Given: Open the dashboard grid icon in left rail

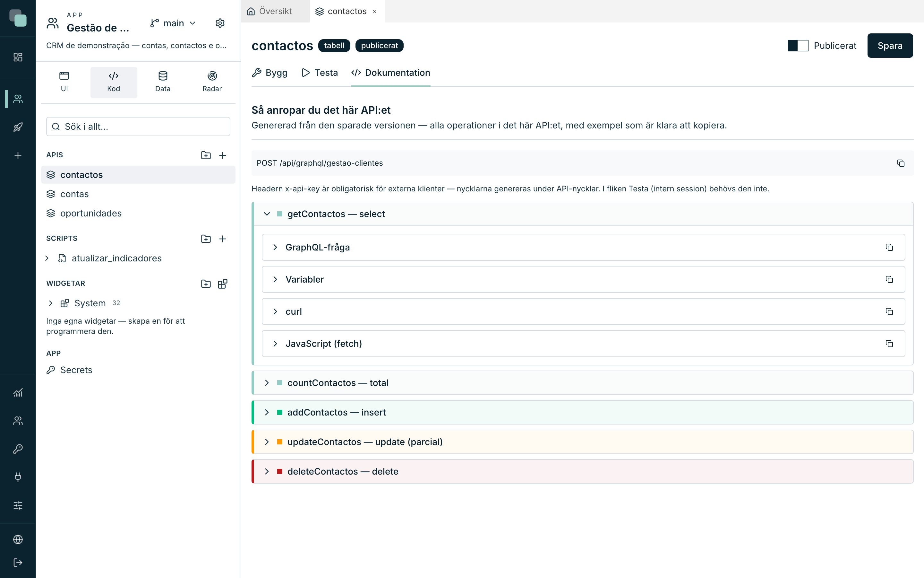Looking at the screenshot, I should point(18,57).
